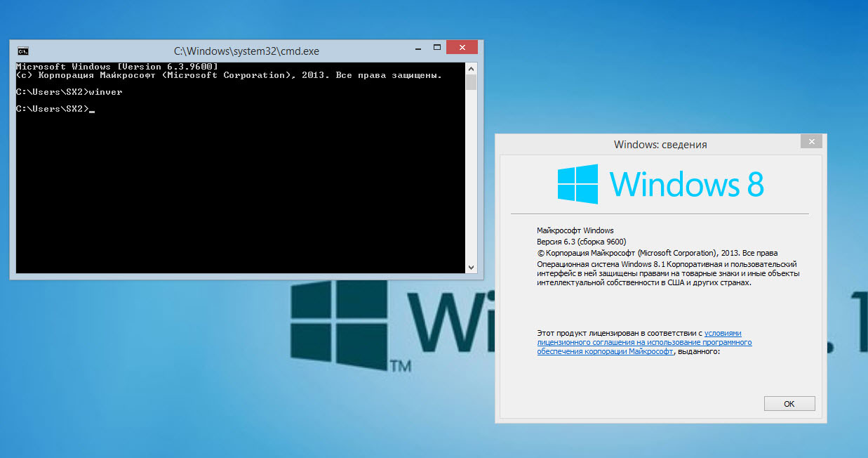Click the console scrollbar up arrow
The image size is (868, 458).
click(471, 67)
